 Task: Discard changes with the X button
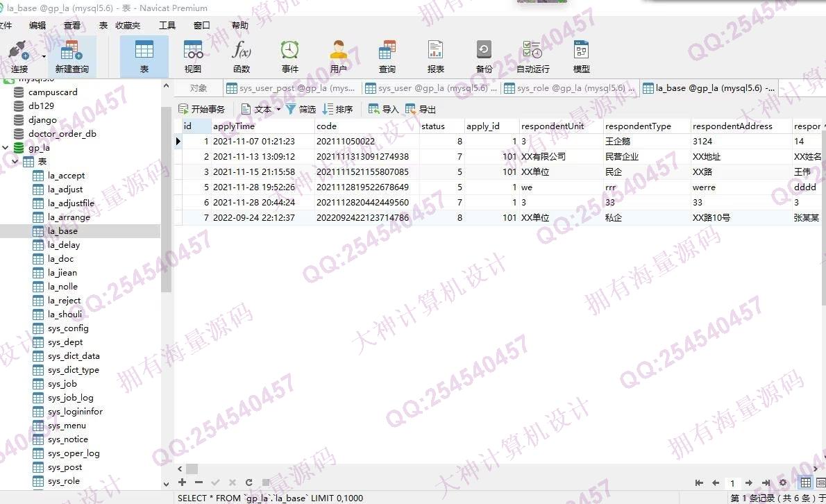(x=233, y=482)
